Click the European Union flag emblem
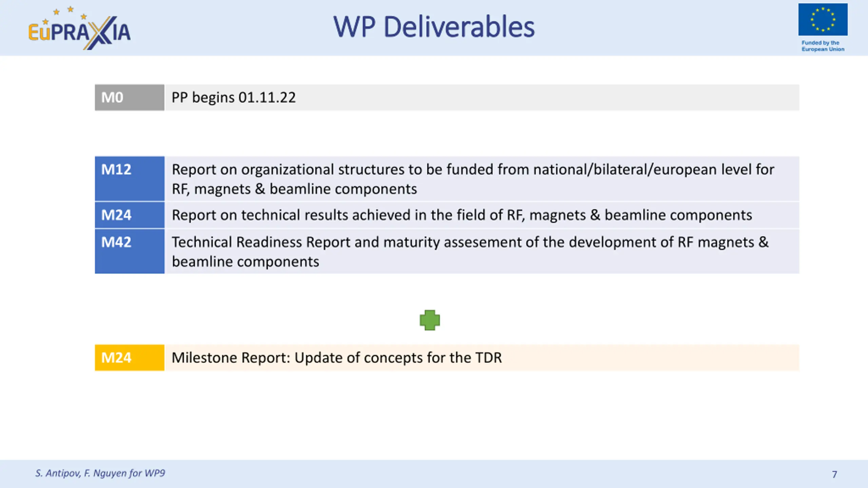The width and height of the screenshot is (868, 488). [x=823, y=20]
